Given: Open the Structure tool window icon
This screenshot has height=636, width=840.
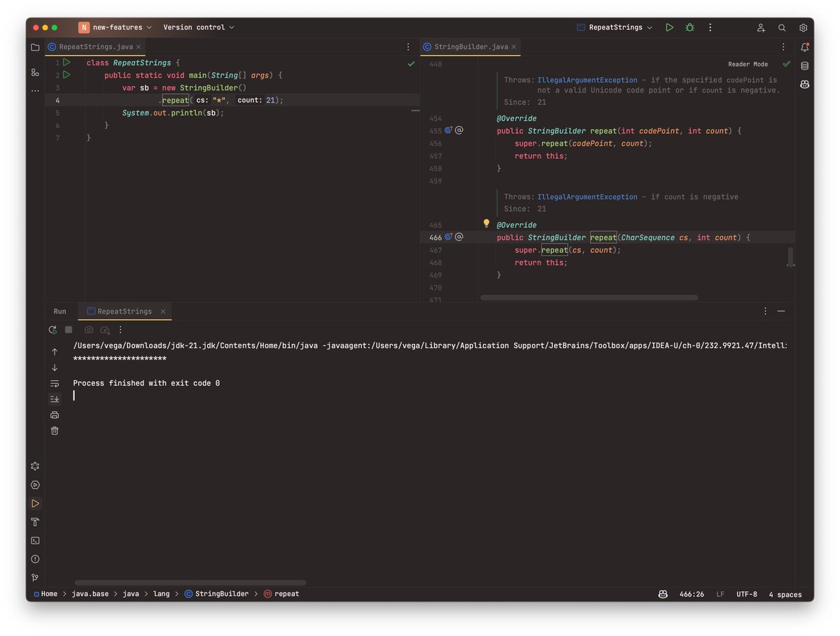Looking at the screenshot, I should (35, 72).
